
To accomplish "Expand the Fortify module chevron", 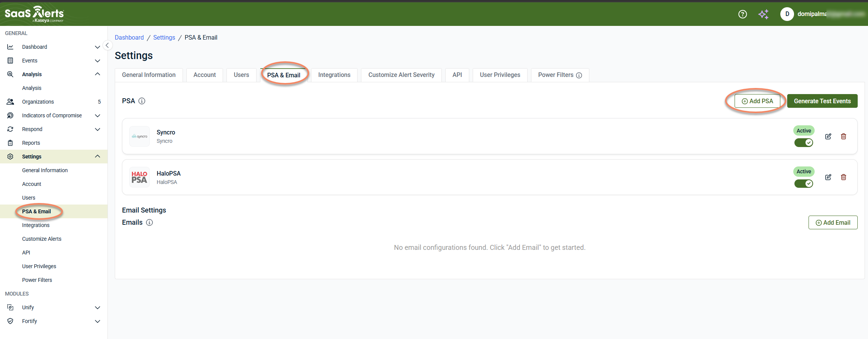I will pyautogui.click(x=98, y=321).
